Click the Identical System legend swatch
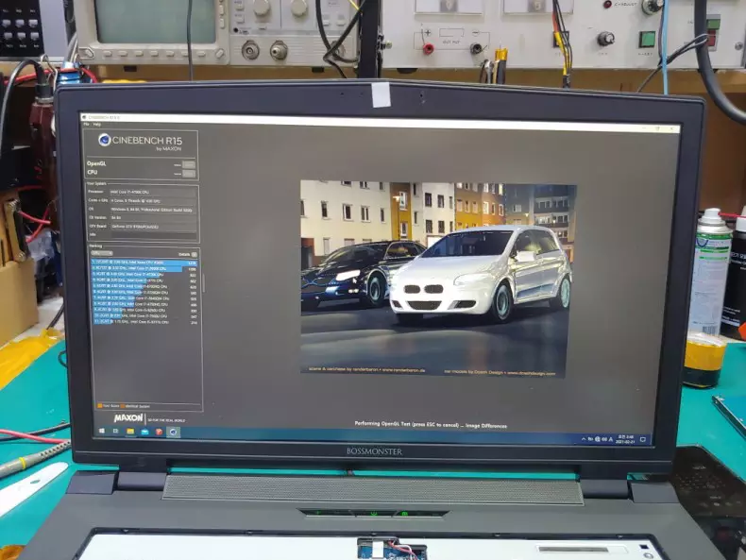746x560 pixels. (x=122, y=406)
